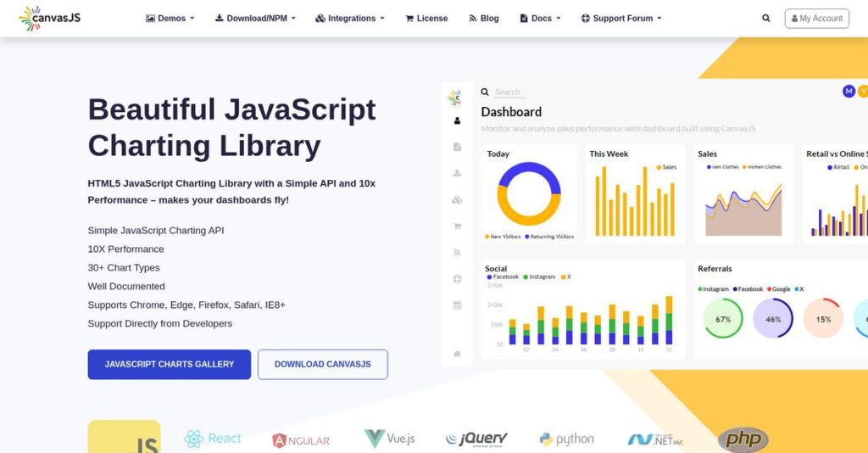Viewport: 868px width, 453px height.
Task: Choose the React logo
Action: pyautogui.click(x=213, y=439)
